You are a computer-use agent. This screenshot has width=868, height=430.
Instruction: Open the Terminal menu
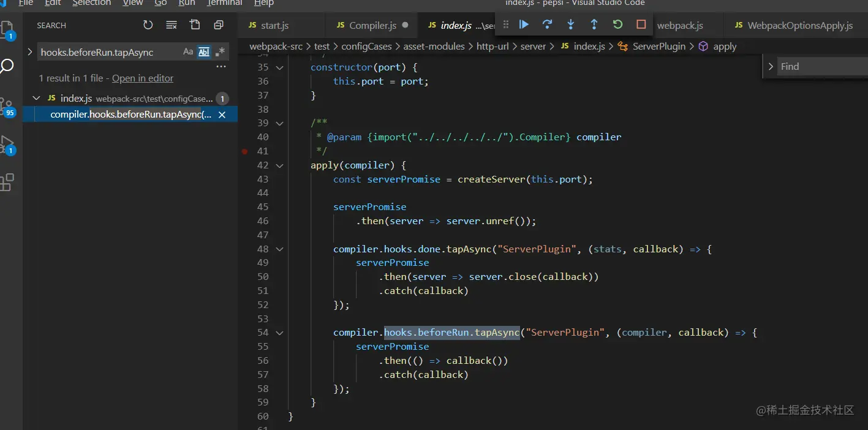[224, 3]
